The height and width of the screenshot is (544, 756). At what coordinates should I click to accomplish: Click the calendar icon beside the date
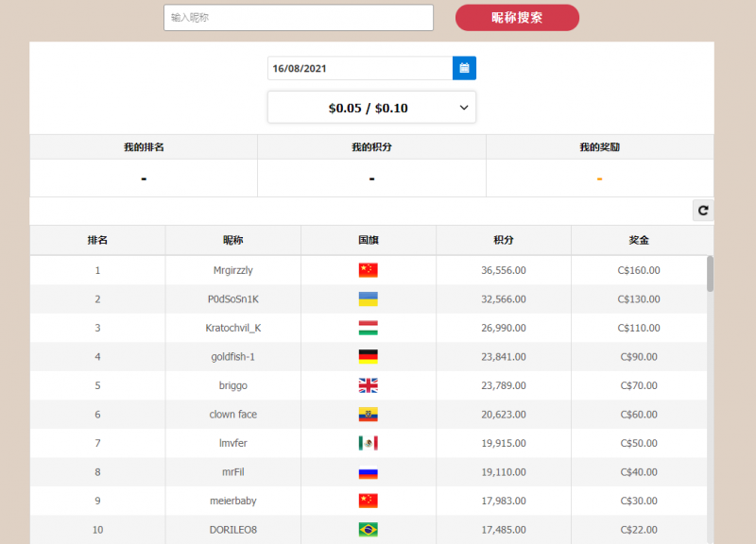[464, 69]
